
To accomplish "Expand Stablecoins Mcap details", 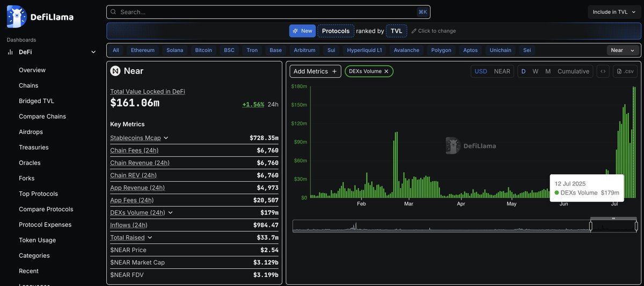I will coord(166,138).
